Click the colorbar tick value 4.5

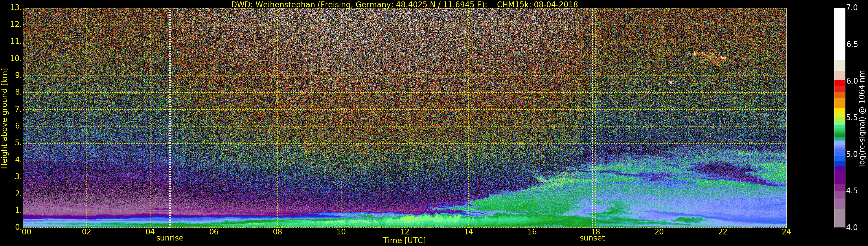click(852, 191)
